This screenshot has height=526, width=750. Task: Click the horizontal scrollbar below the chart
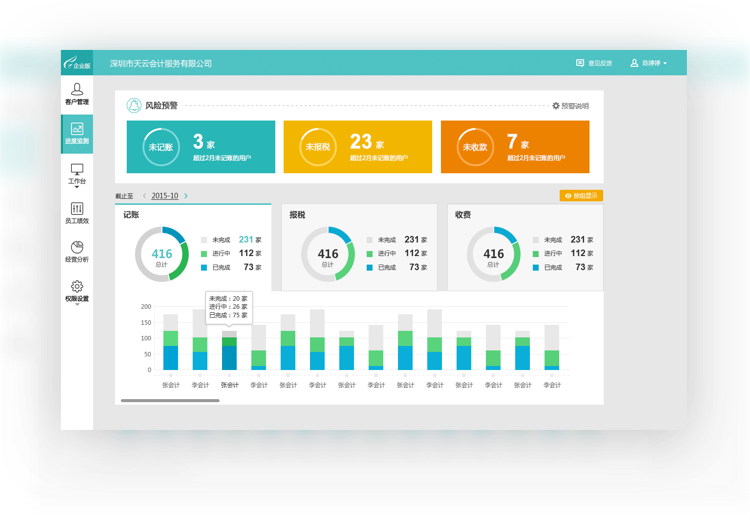[170, 400]
